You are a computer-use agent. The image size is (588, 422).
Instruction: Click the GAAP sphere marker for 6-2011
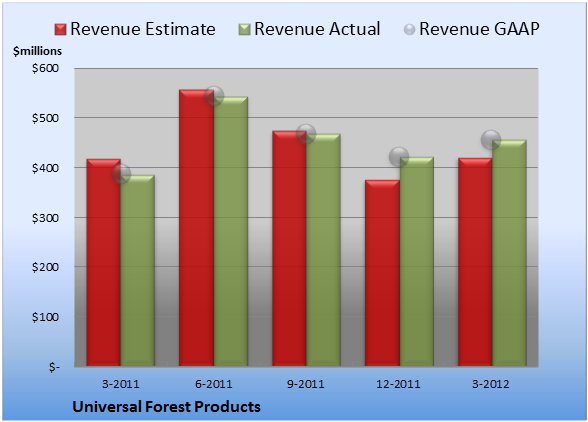pos(214,96)
